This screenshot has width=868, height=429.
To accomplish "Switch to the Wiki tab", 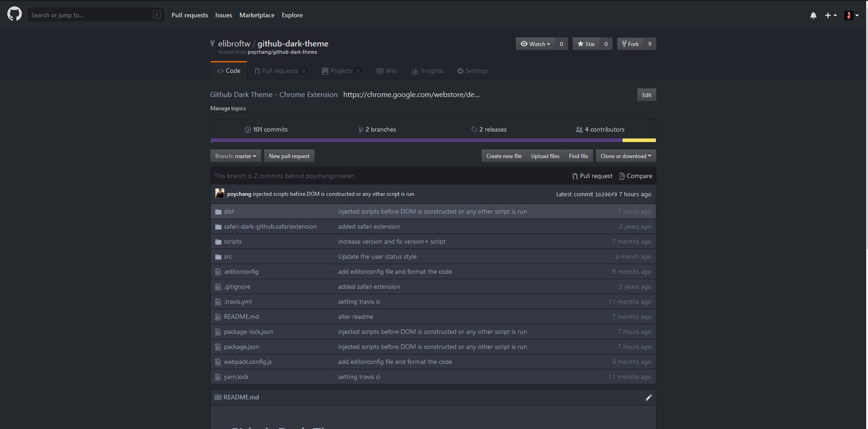I will [387, 71].
